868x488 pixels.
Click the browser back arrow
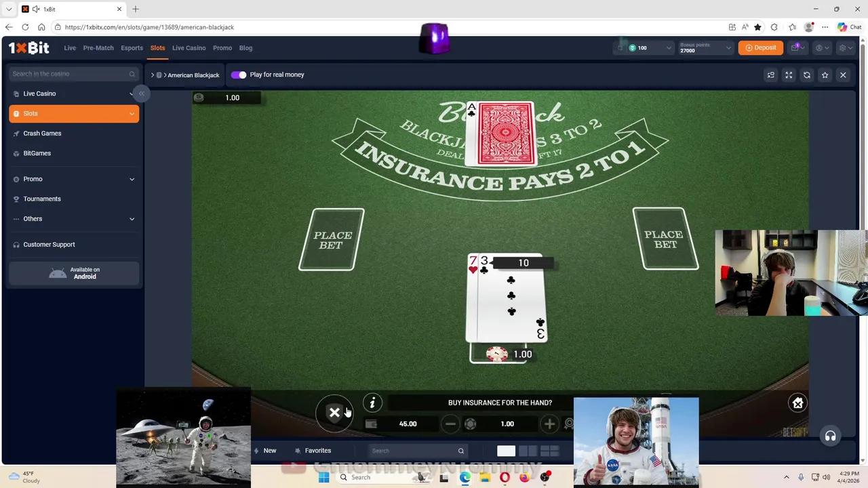pos(9,27)
